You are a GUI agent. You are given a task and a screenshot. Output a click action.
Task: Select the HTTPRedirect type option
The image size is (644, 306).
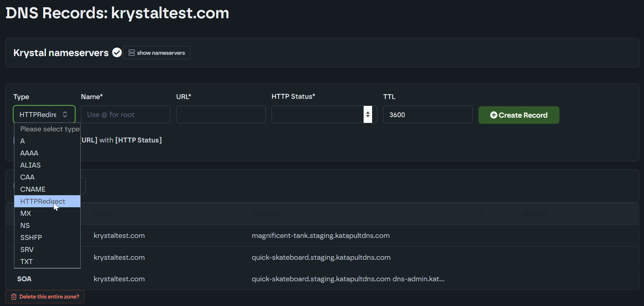43,201
